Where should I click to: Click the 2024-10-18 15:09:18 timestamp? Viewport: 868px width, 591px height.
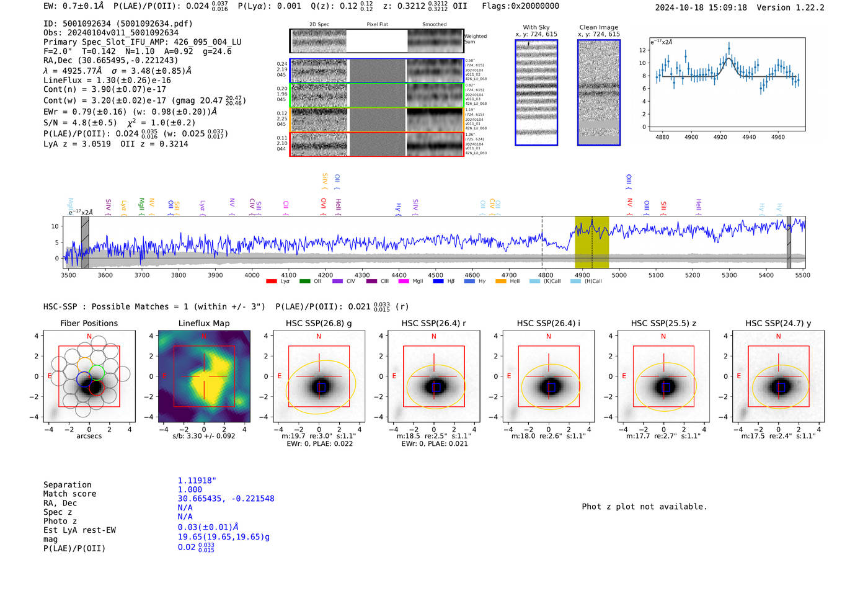(x=701, y=7)
